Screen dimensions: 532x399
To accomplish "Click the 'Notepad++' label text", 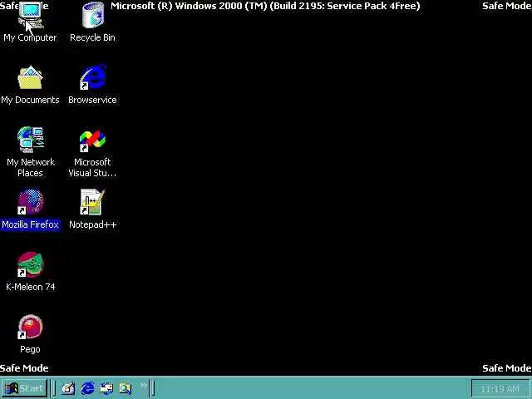I will click(92, 224).
